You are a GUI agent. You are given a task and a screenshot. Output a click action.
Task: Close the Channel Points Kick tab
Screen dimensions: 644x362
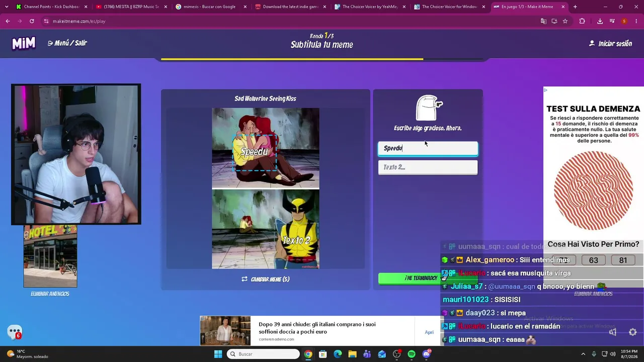click(x=86, y=7)
